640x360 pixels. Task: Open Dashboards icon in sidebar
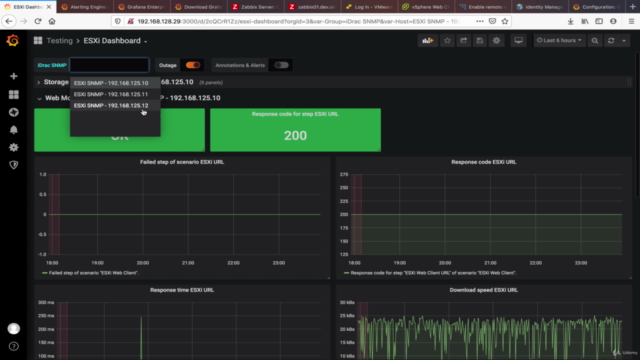pyautogui.click(x=13, y=95)
